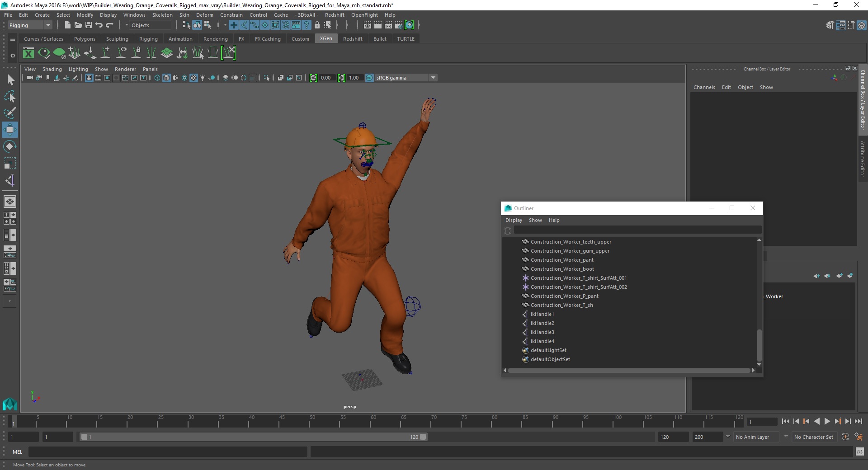Image resolution: width=868 pixels, height=470 pixels.
Task: Click the playback range slider bar
Action: [253, 437]
